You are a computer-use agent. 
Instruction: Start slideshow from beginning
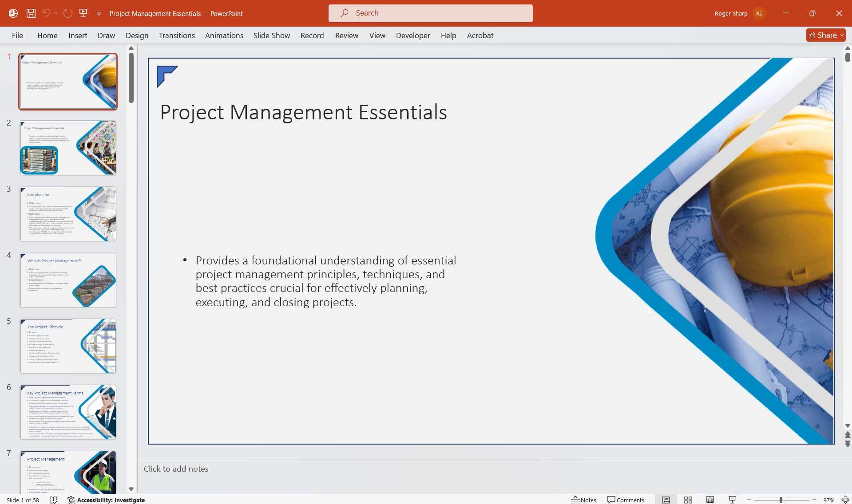pyautogui.click(x=83, y=13)
